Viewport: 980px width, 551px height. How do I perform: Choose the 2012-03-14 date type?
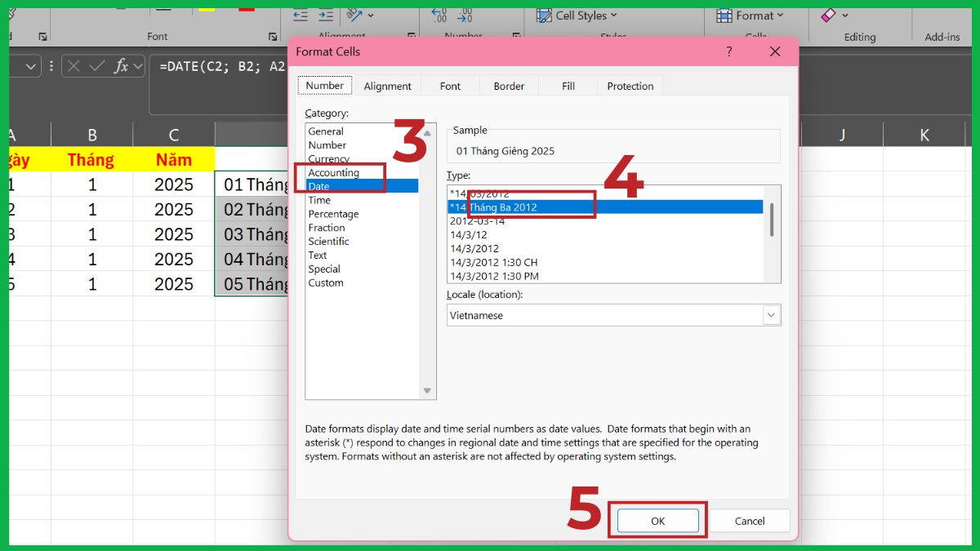[x=478, y=221]
